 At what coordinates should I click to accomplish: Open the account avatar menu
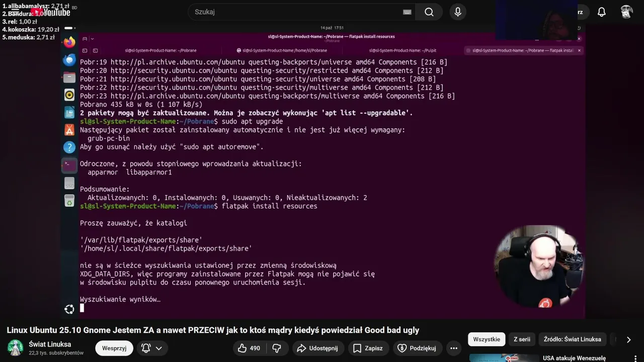coord(626,12)
